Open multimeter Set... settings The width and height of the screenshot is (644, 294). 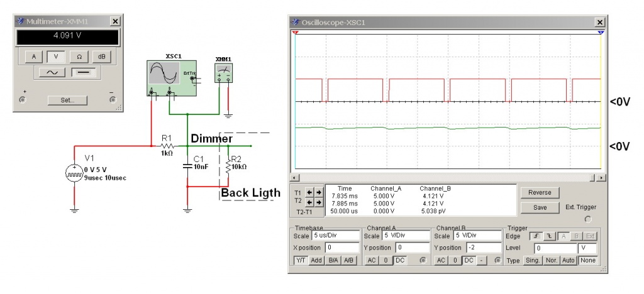(68, 100)
